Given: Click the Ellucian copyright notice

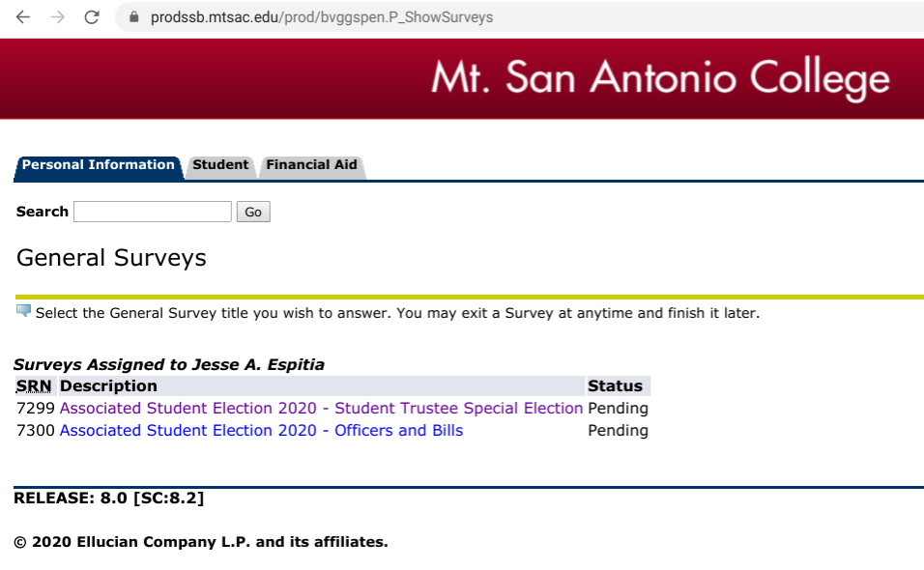Looking at the screenshot, I should click(x=201, y=542).
